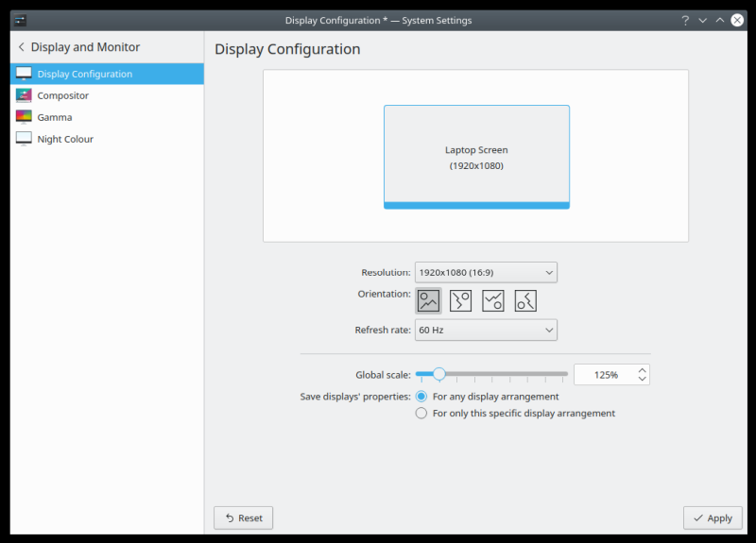The height and width of the screenshot is (543, 756).
Task: Close the System Settings window
Action: [x=737, y=20]
